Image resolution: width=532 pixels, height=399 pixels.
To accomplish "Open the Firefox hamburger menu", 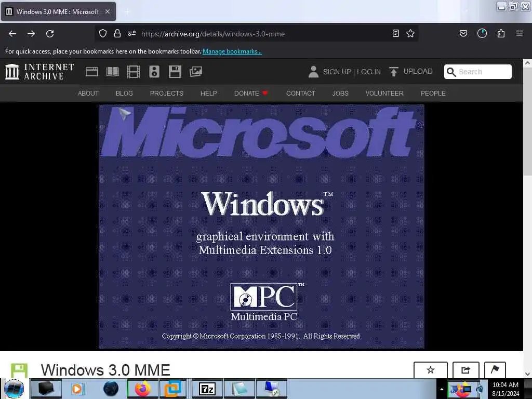I will tap(520, 33).
